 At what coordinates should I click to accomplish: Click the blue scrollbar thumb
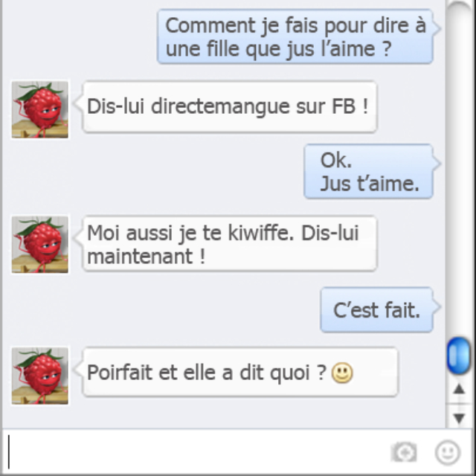coord(459,356)
